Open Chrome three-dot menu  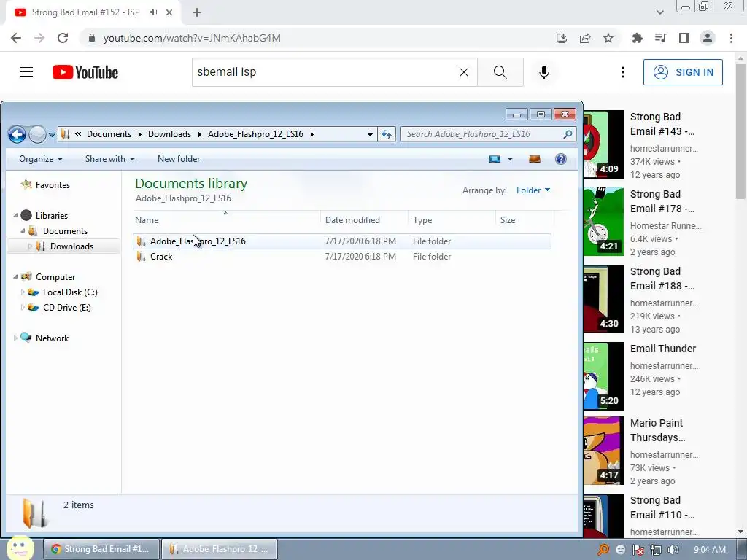731,38
